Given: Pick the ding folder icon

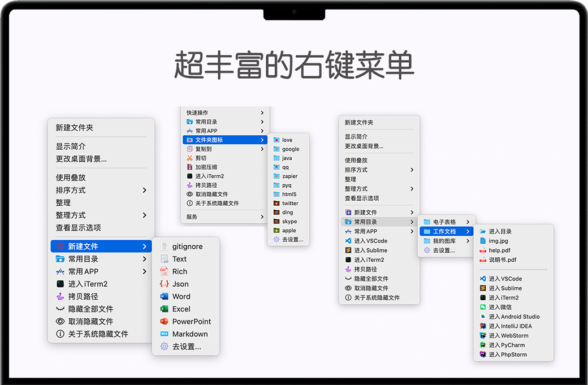Looking at the screenshot, I should pyautogui.click(x=276, y=212).
